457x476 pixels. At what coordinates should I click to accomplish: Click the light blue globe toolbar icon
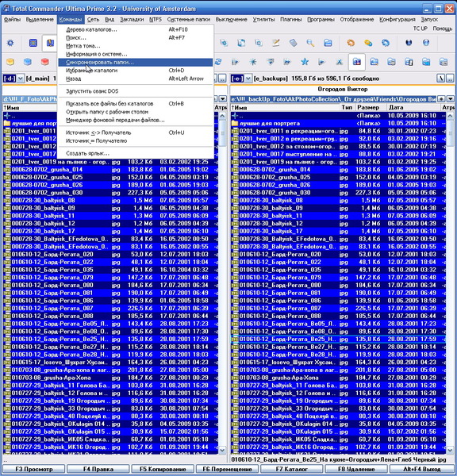(x=426, y=43)
